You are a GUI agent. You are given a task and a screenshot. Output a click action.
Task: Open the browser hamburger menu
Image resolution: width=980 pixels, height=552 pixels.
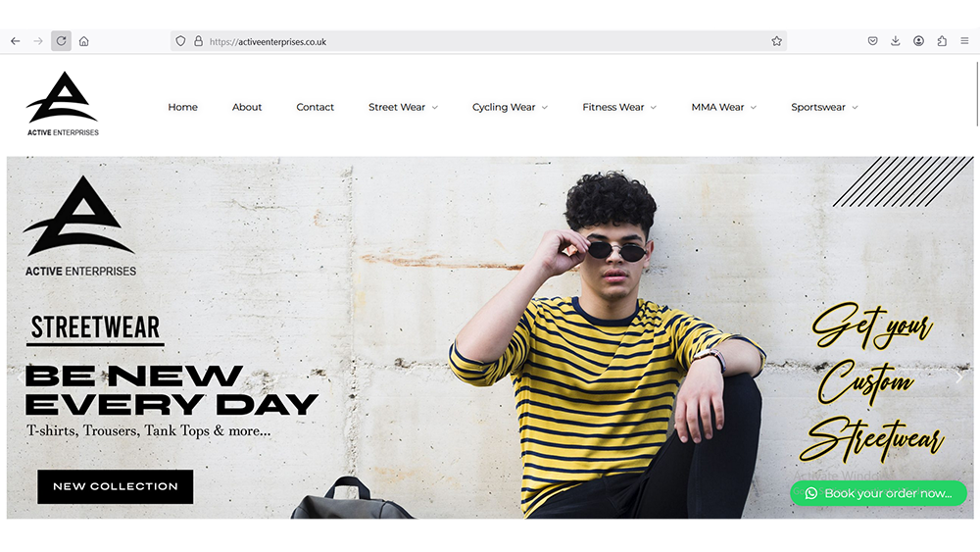[x=964, y=41]
